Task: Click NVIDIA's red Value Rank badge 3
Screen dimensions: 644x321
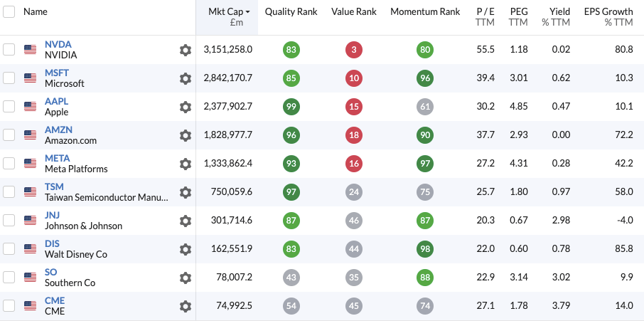Action: click(x=354, y=50)
